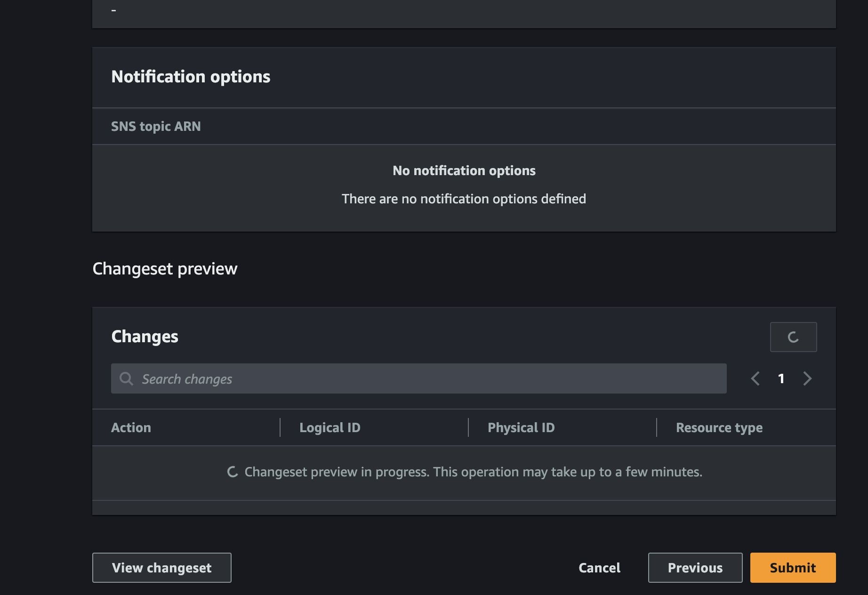868x595 pixels.
Task: Sort by the Action column header
Action: coord(131,427)
